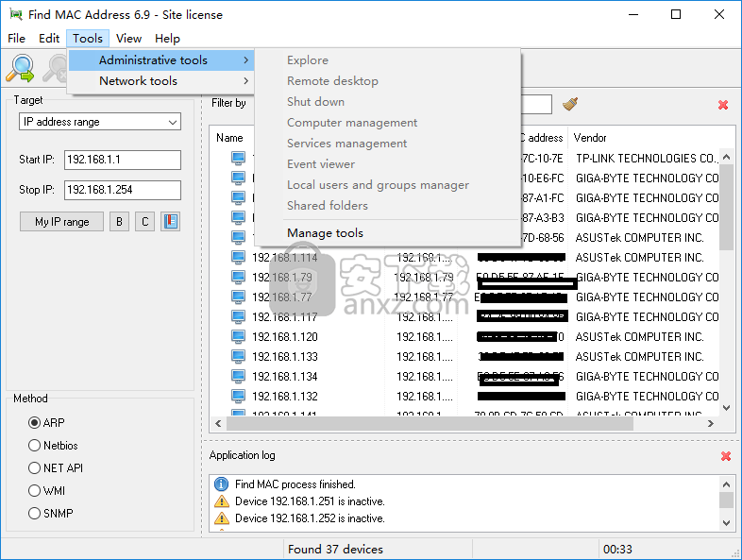
Task: Sort by Name column header
Action: (x=229, y=138)
